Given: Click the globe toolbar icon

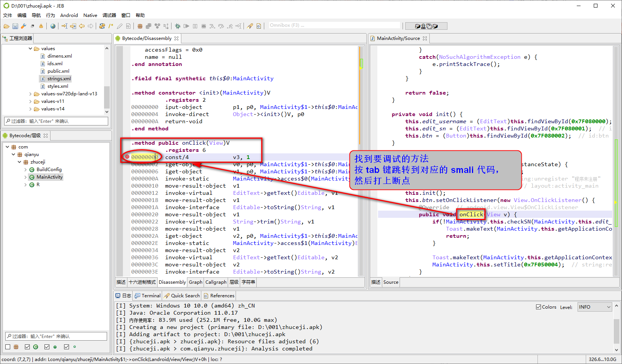Looking at the screenshot, I should click(x=52, y=26).
